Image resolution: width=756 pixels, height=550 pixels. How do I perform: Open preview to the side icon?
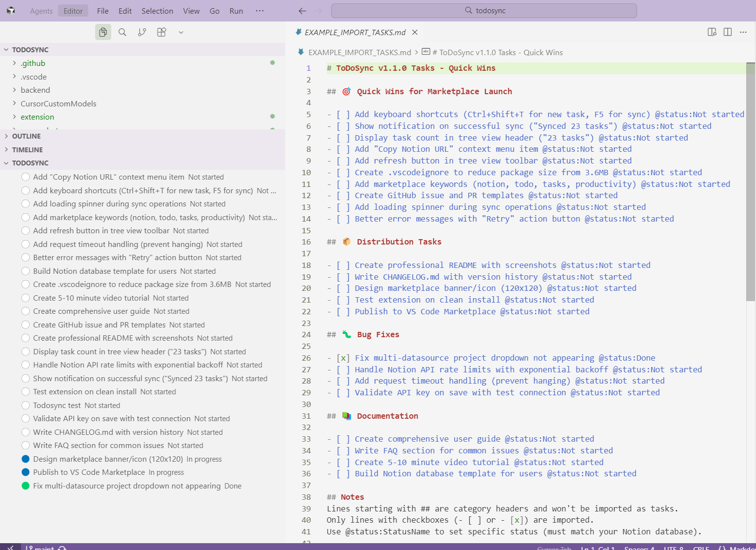click(x=712, y=32)
